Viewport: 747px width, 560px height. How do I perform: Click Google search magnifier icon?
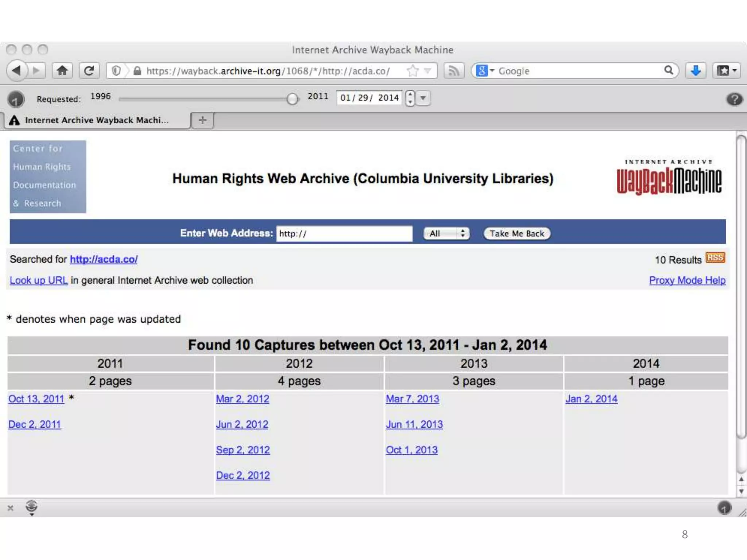[x=668, y=70]
